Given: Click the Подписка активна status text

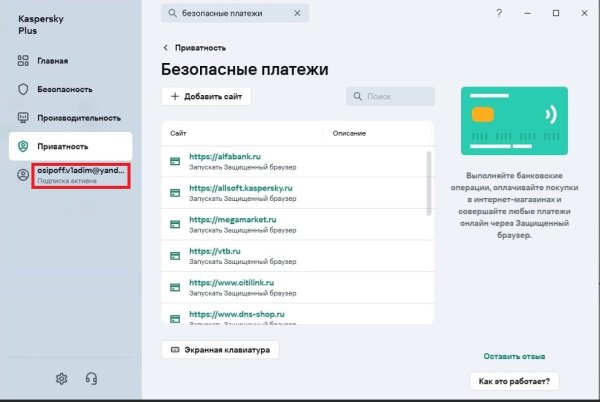Looking at the screenshot, I should (x=67, y=181).
